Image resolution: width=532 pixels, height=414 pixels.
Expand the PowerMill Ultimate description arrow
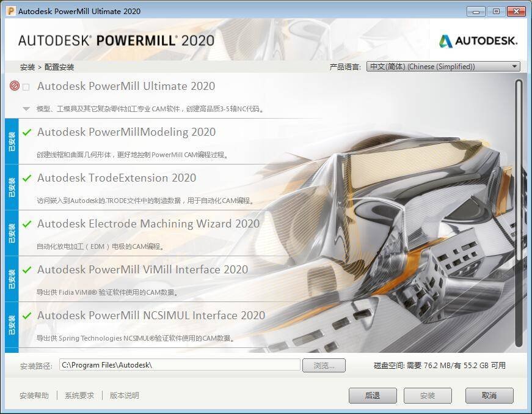coord(26,109)
